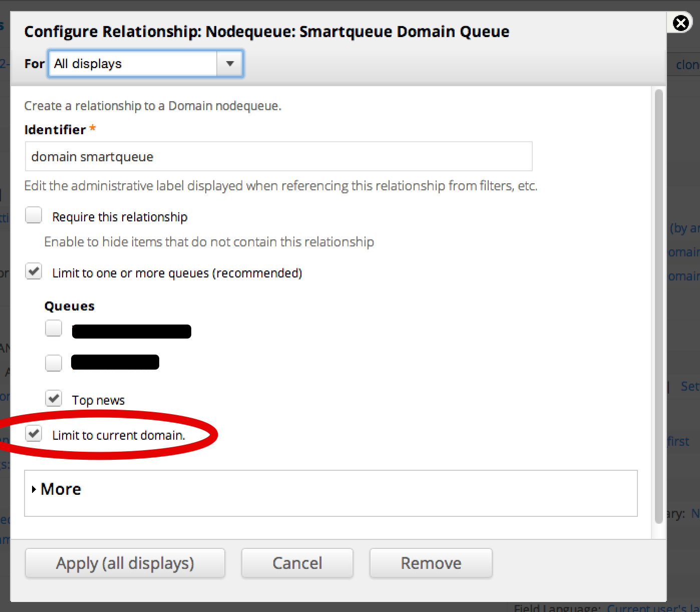Enable 'Require this relationship'
This screenshot has height=612, width=700.
[34, 215]
